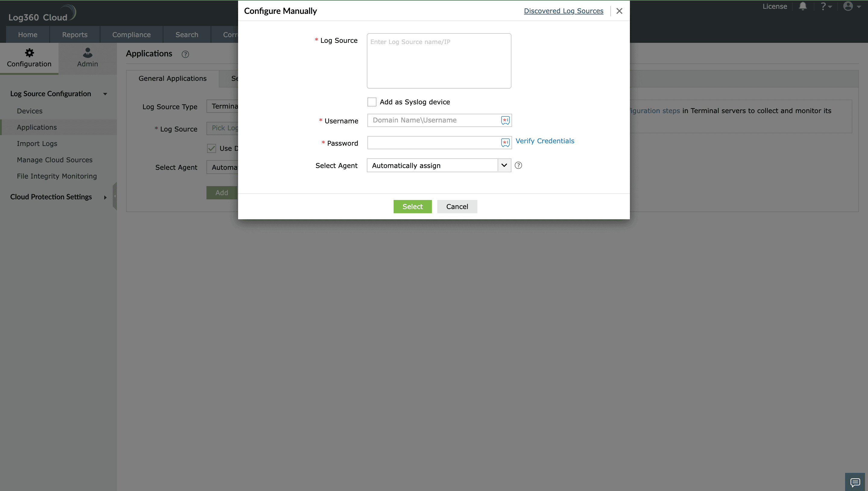Switch to the Compliance tab
Viewport: 868px width, 491px height.
(131, 34)
